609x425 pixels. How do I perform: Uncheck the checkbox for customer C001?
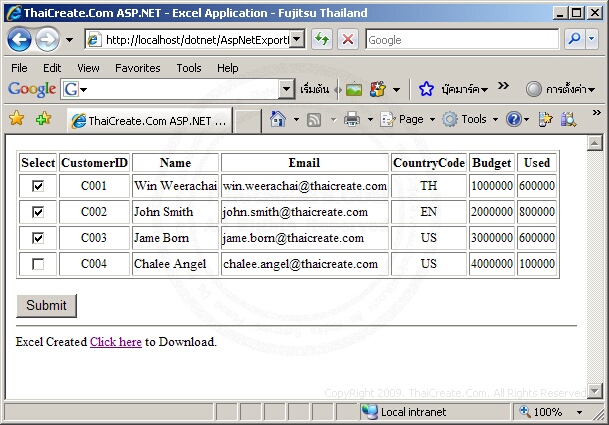38,186
